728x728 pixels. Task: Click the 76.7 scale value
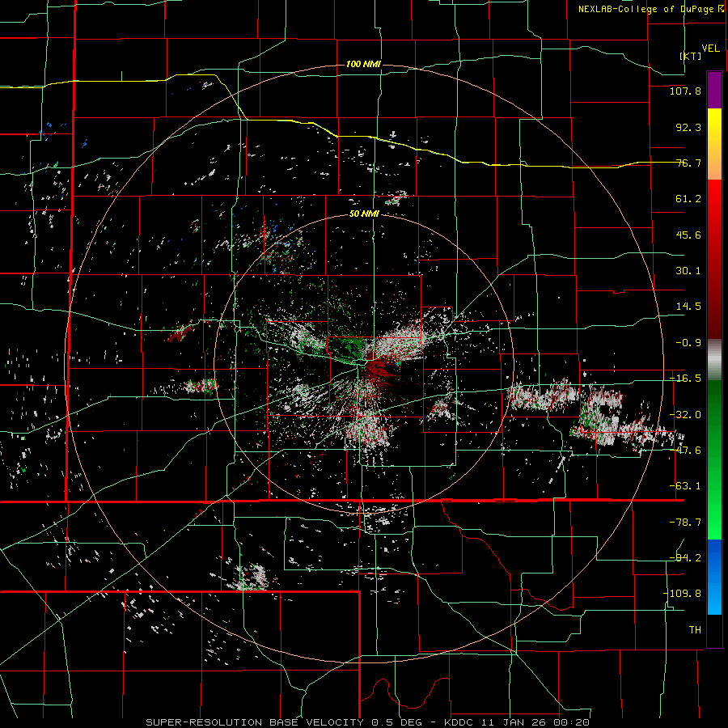coord(688,163)
